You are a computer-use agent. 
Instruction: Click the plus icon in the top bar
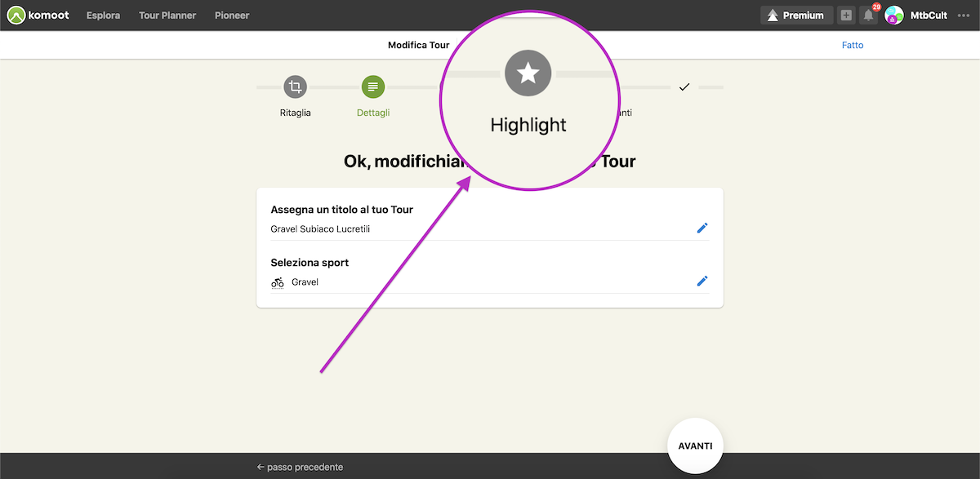pos(846,16)
